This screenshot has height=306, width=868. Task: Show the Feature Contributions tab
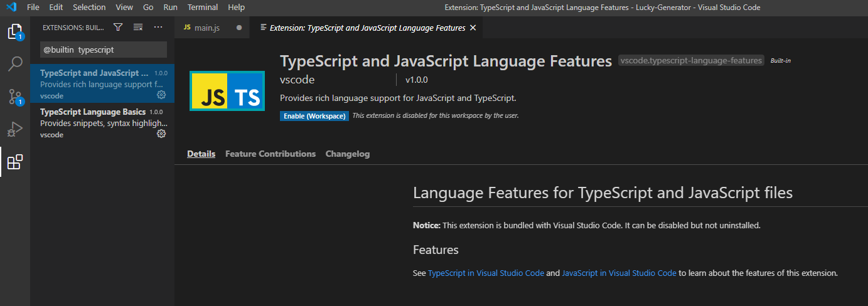[271, 154]
